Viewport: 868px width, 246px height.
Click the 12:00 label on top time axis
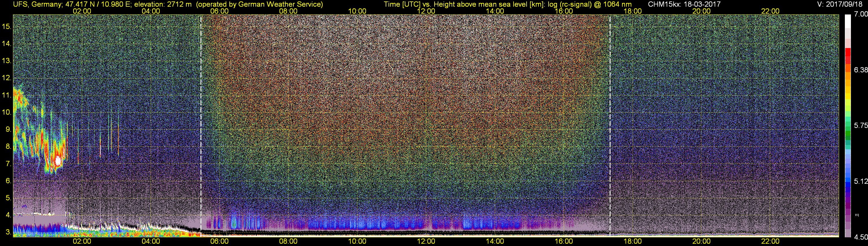coord(426,11)
